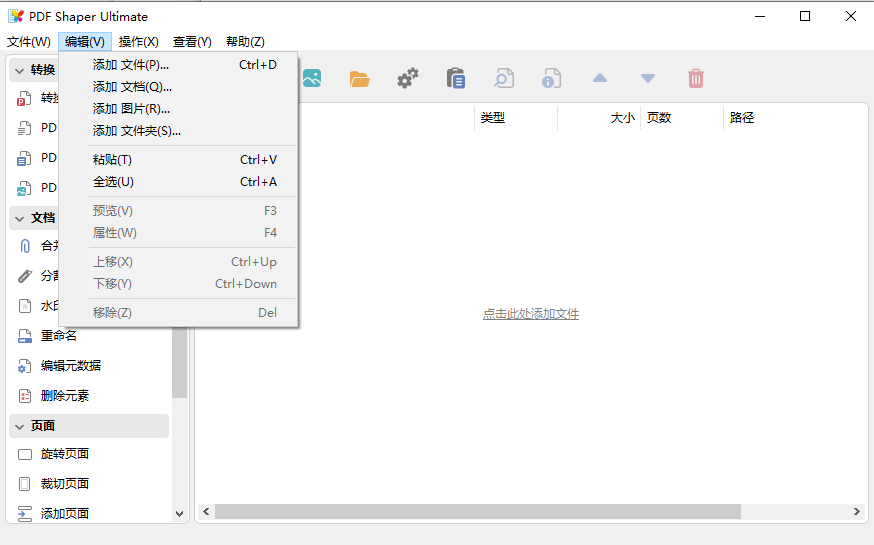Click the sidebar scrollbar down arrow
Viewport: 874px width, 545px height.
[x=179, y=514]
